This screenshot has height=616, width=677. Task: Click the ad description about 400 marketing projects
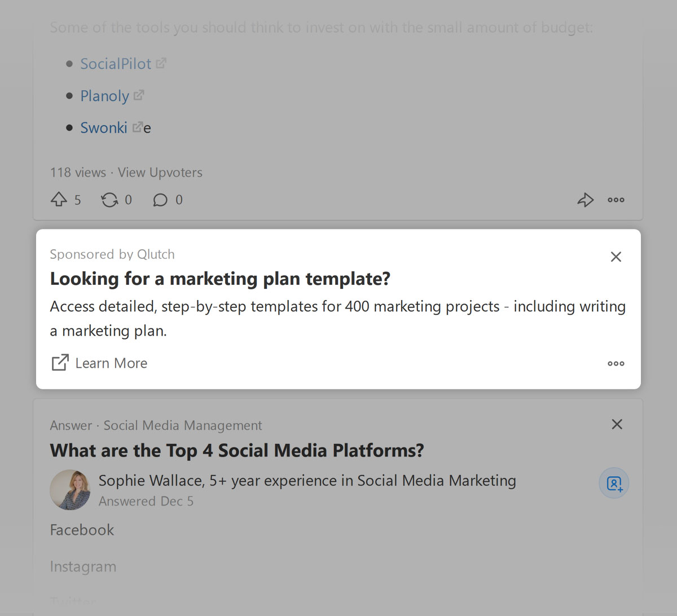pos(338,318)
